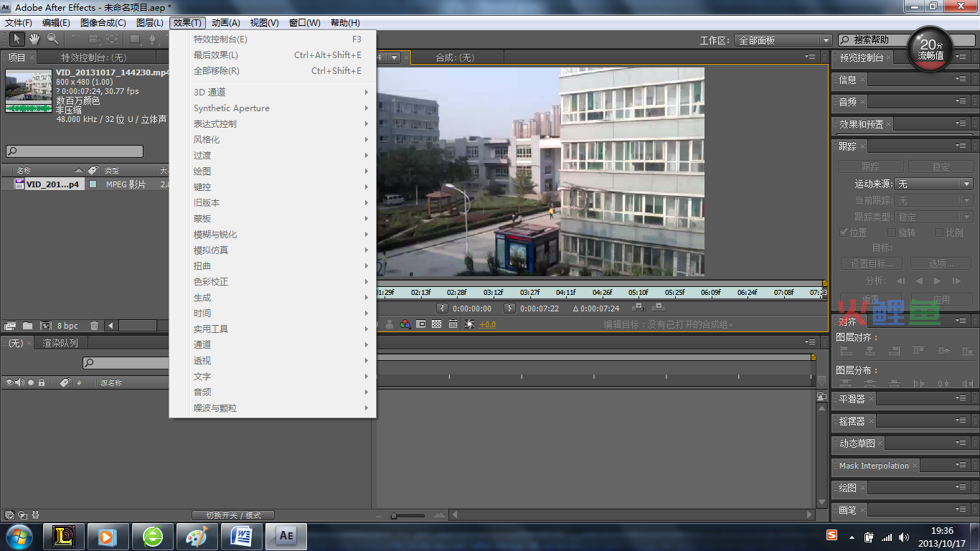Click the trash delete icon in project panel
The image size is (980, 551).
[x=94, y=326]
